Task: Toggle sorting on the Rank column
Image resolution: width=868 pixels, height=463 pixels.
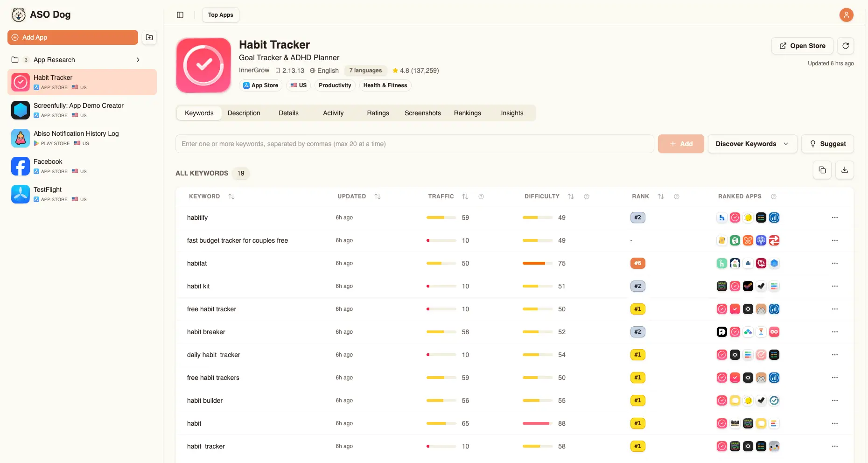Action: 660,196
